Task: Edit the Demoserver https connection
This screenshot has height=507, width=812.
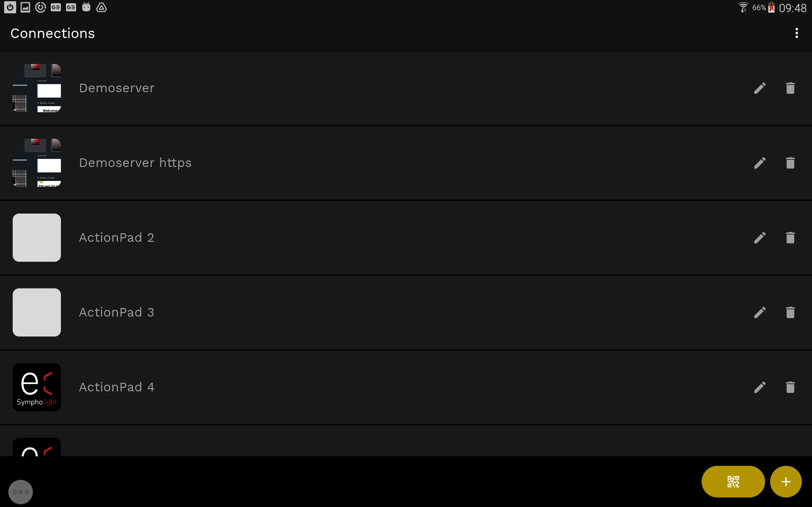Action: coord(760,163)
